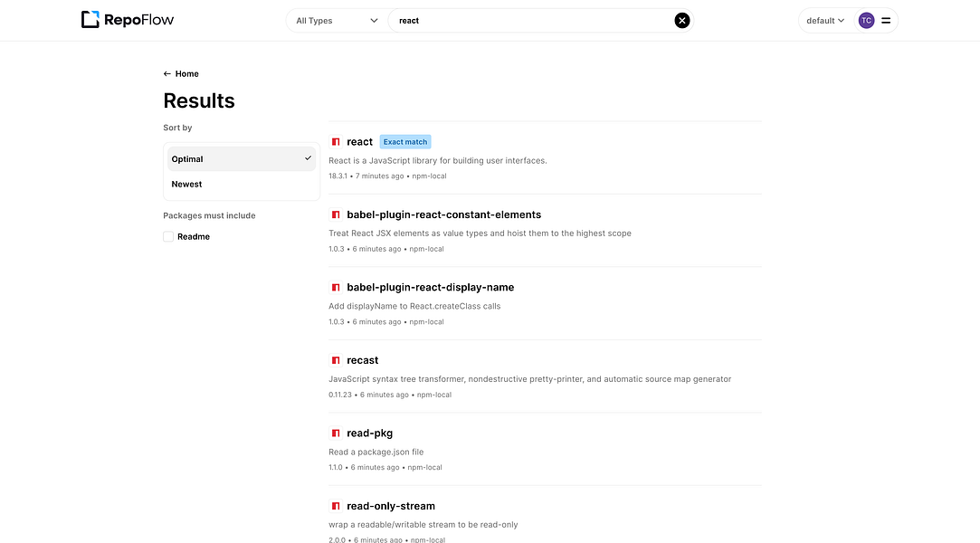Click npm icon beside read-only-stream
Viewport: 980px width, 543px height.
point(336,506)
